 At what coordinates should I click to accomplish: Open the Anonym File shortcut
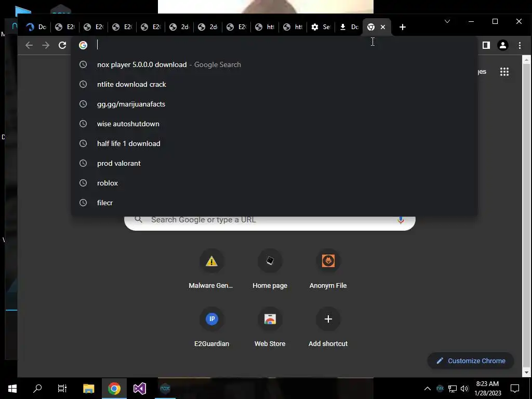click(x=328, y=270)
